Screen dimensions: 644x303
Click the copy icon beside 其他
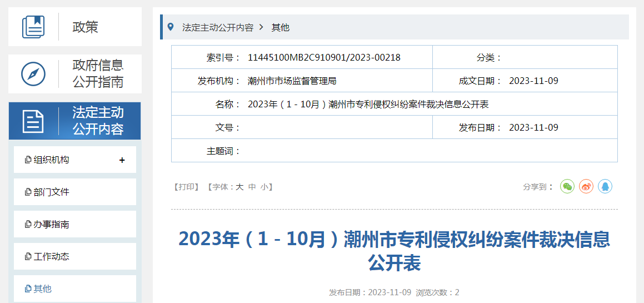tap(28, 289)
